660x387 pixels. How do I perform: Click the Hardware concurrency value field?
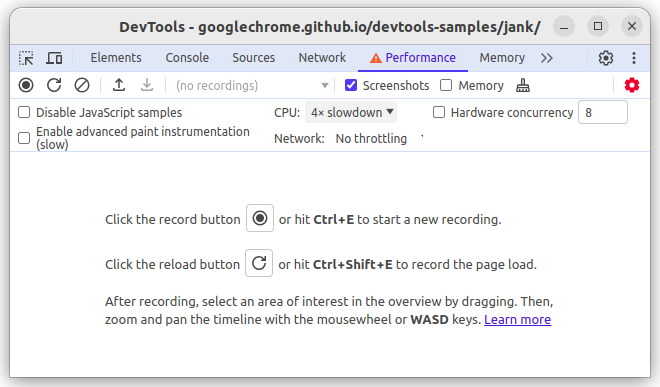603,112
